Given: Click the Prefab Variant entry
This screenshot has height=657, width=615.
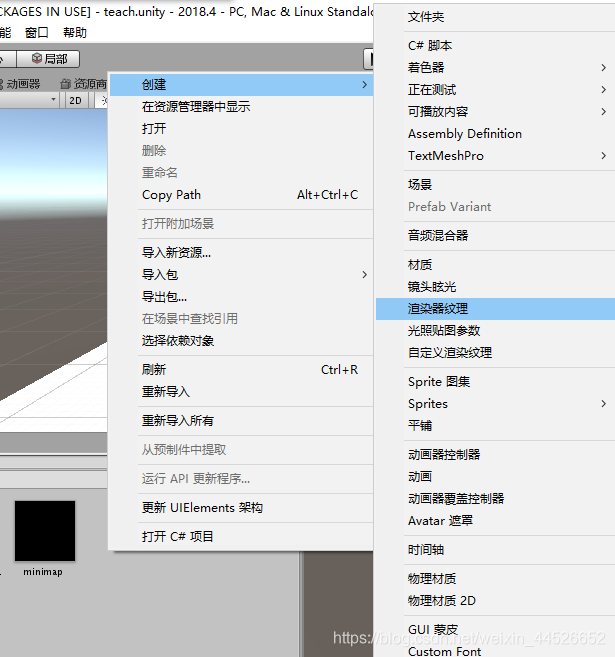Looking at the screenshot, I should [495, 207].
